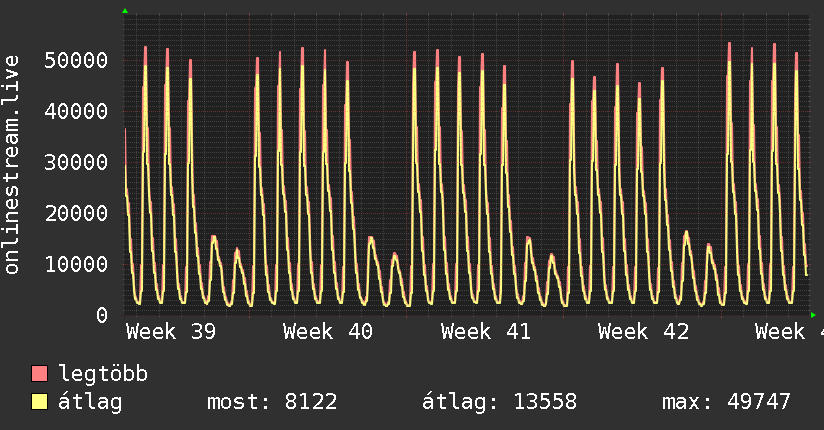Viewport: 824px width, 430px height.
Task: Click the Week 39 axis label
Action: pos(171,332)
